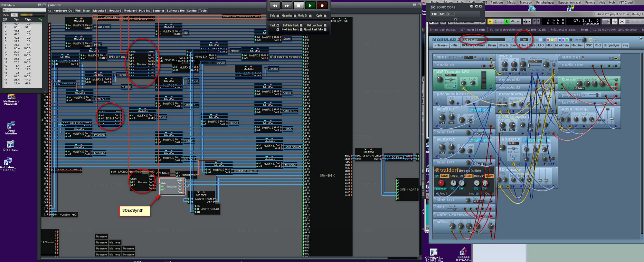The image size is (644, 262).
Task: Open the Display desktop shortcut
Action: pyautogui.click(x=11, y=146)
